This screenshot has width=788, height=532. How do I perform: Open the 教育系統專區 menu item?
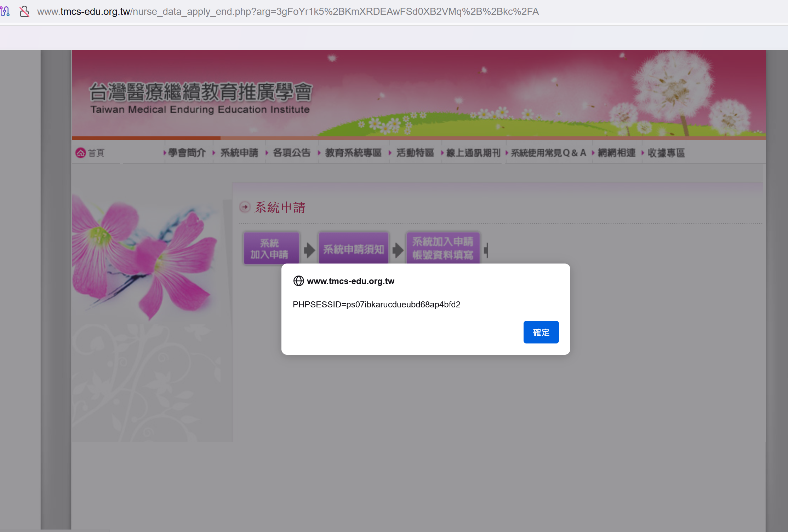(353, 153)
